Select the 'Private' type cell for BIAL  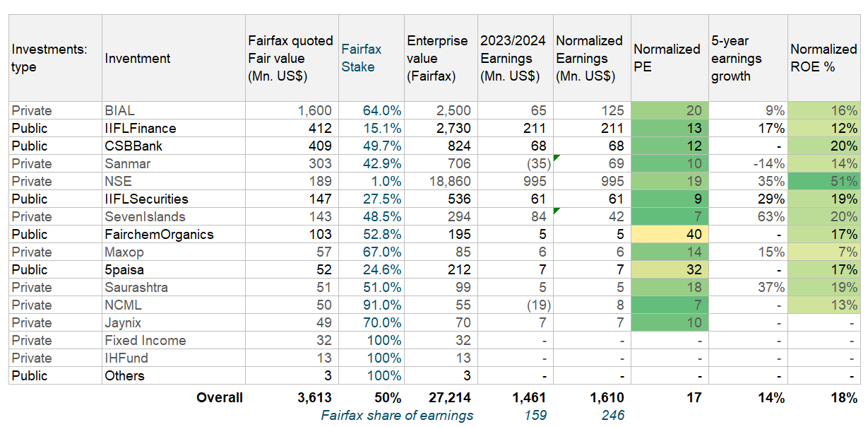coord(55,110)
